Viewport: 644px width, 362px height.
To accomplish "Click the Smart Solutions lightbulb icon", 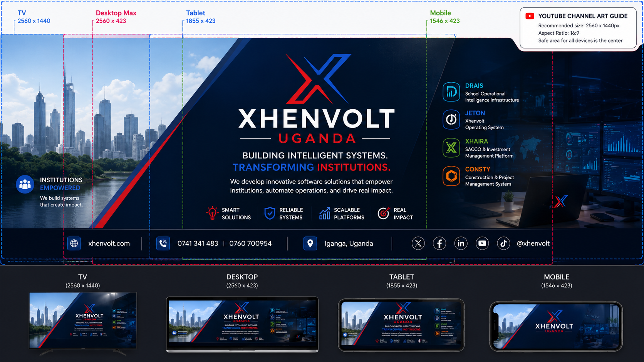I will click(212, 213).
